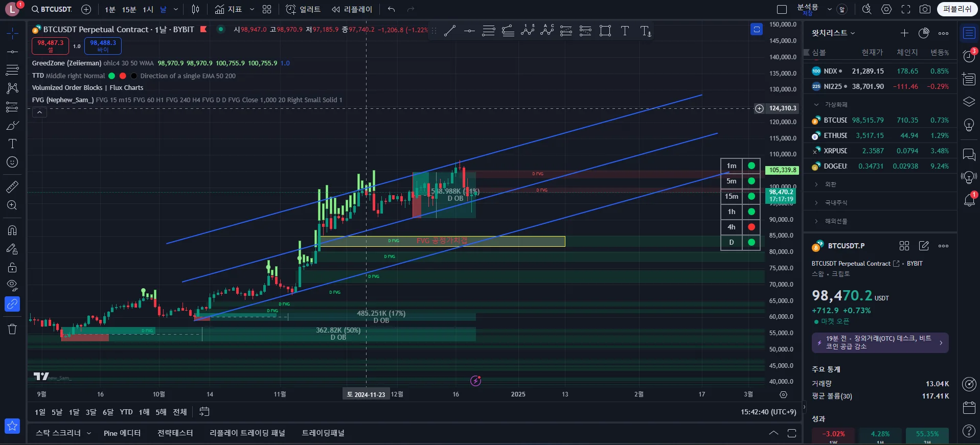Screen dimensions: 980x445
Task: Select the ruler measure tool
Action: pyautogui.click(x=12, y=187)
